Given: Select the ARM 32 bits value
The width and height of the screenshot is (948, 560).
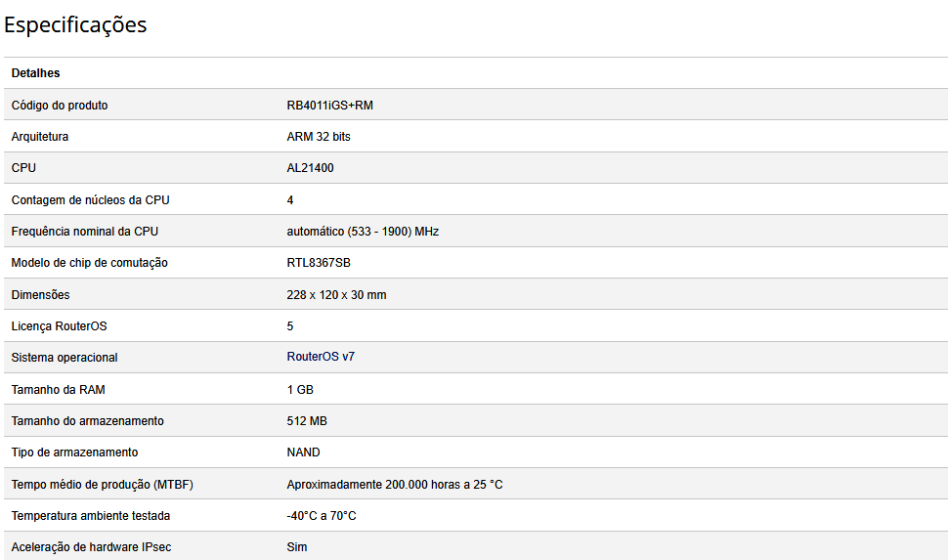Looking at the screenshot, I should [319, 137].
